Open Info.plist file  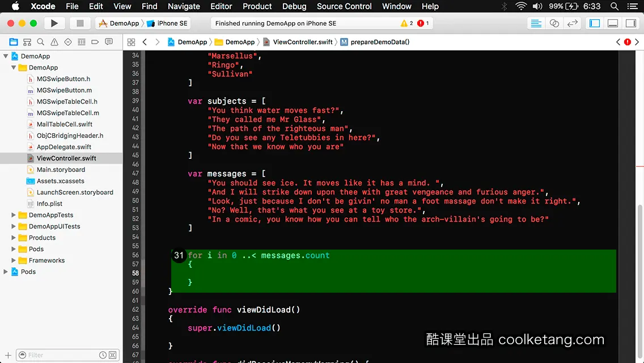(49, 204)
